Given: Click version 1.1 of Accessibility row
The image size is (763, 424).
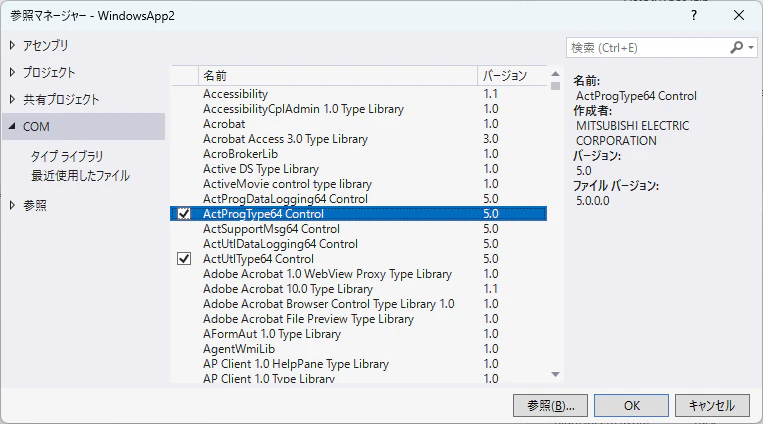Looking at the screenshot, I should click(490, 94).
